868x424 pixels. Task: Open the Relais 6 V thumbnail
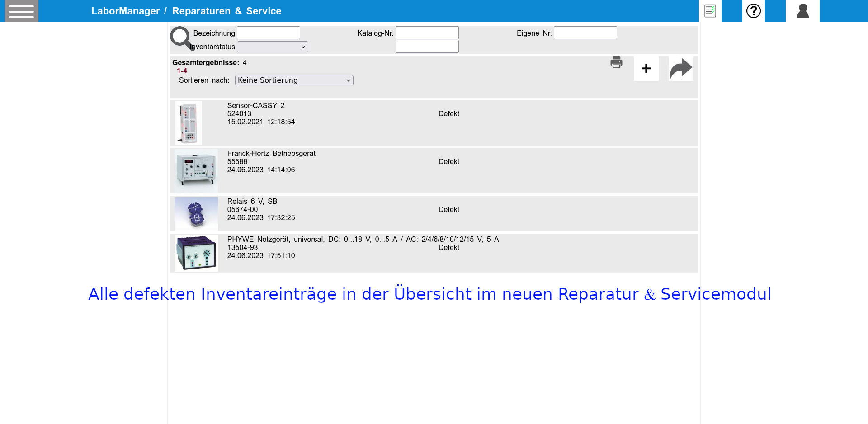pos(196,213)
